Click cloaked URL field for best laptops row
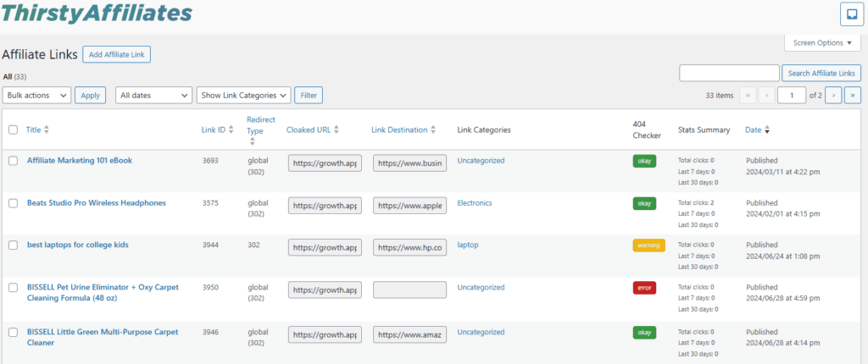Screen dimensions: 868x364 pos(325,247)
